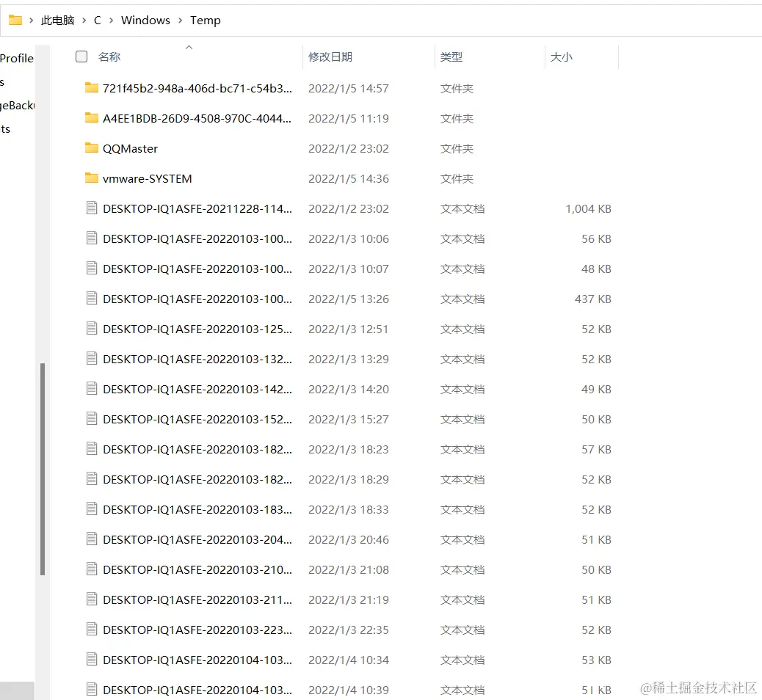The image size is (762, 700).
Task: Select file DESKTOP-IQ1ASFE-20220103-183...
Action: pyautogui.click(x=197, y=509)
